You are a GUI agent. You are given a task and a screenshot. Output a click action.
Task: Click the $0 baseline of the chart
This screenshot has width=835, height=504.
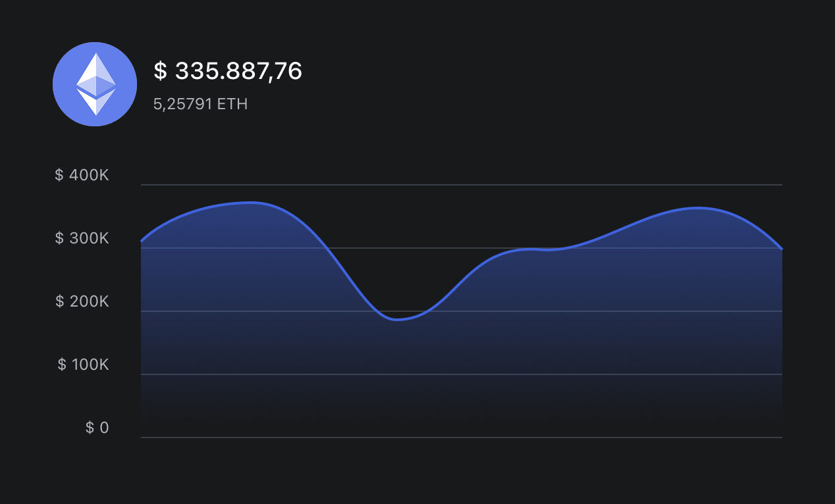(x=461, y=437)
